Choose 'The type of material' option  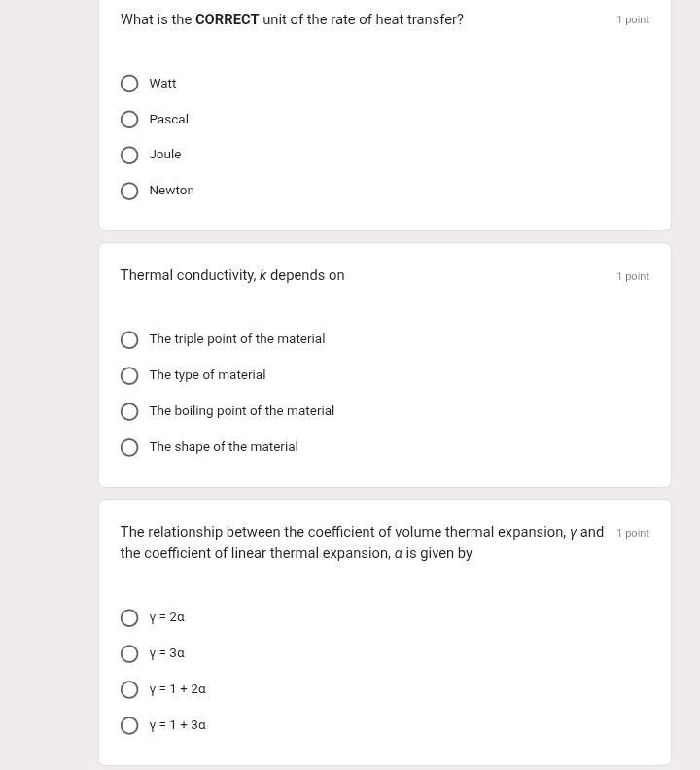[129, 376]
